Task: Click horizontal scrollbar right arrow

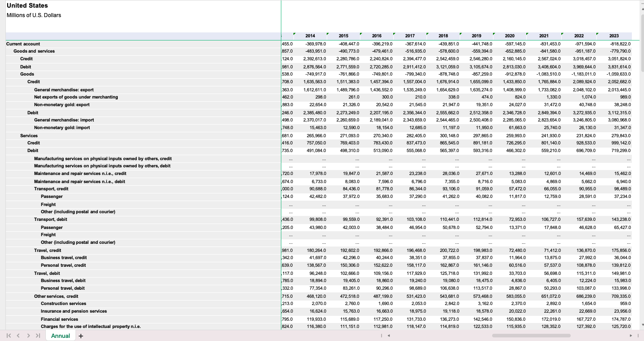Action: (631, 336)
